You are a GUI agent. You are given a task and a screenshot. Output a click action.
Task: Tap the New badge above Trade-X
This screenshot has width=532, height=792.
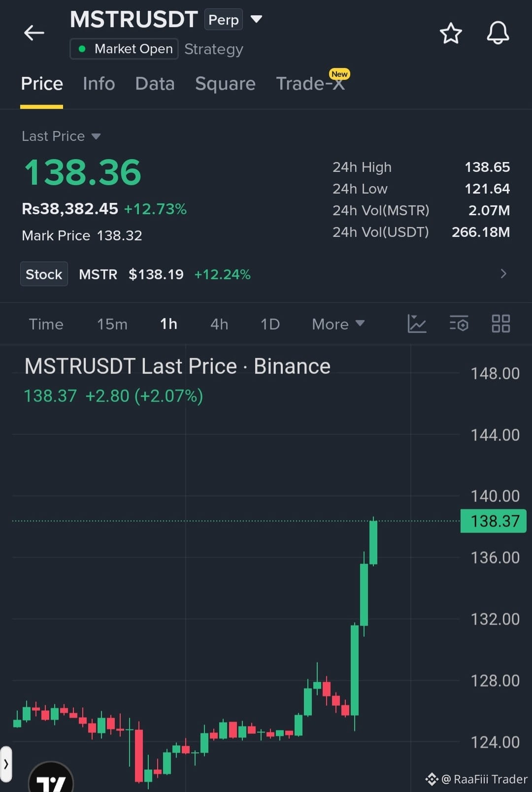pyautogui.click(x=339, y=74)
